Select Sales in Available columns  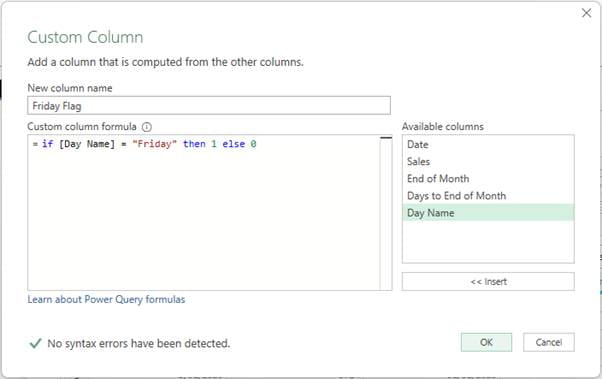[x=488, y=161]
